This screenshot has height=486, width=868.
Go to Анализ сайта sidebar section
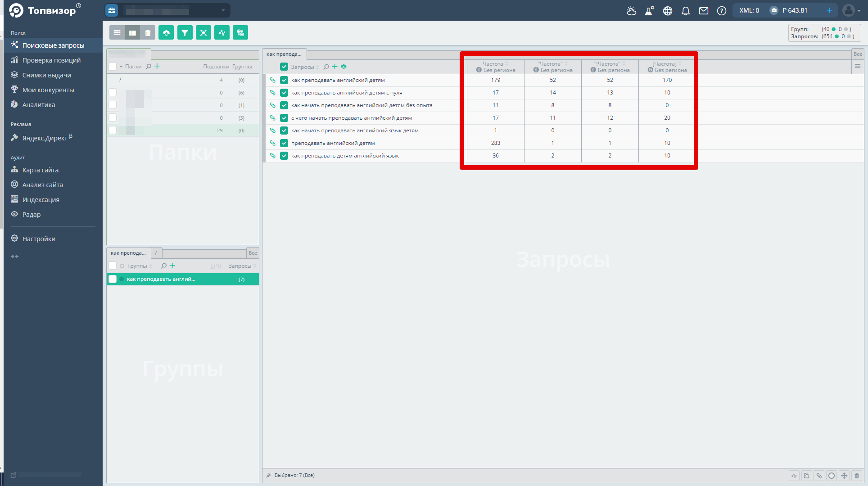pyautogui.click(x=42, y=185)
